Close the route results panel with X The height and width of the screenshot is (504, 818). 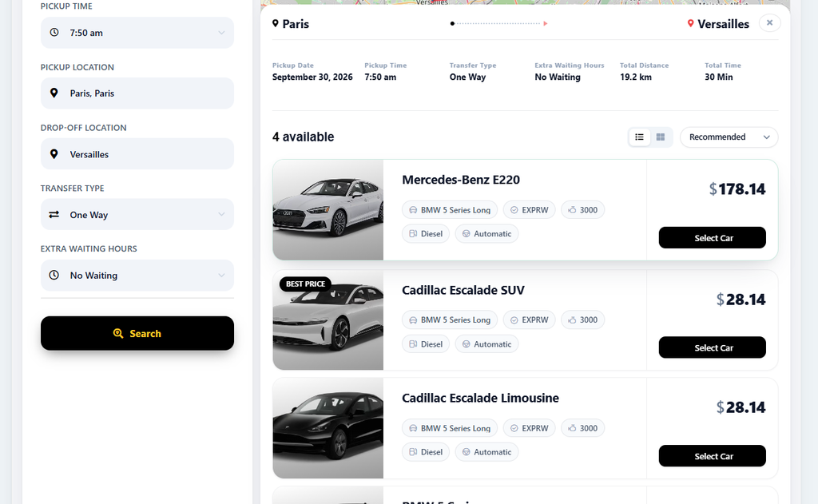[769, 23]
